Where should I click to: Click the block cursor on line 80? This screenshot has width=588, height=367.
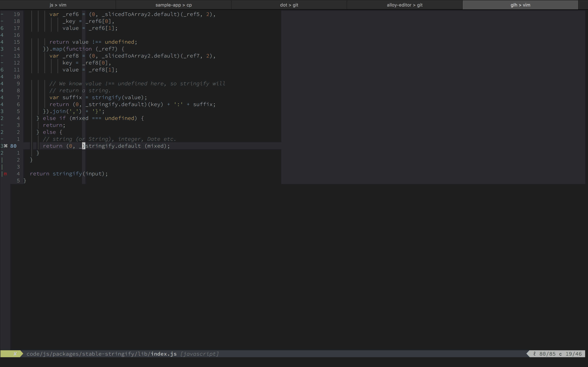click(x=84, y=146)
